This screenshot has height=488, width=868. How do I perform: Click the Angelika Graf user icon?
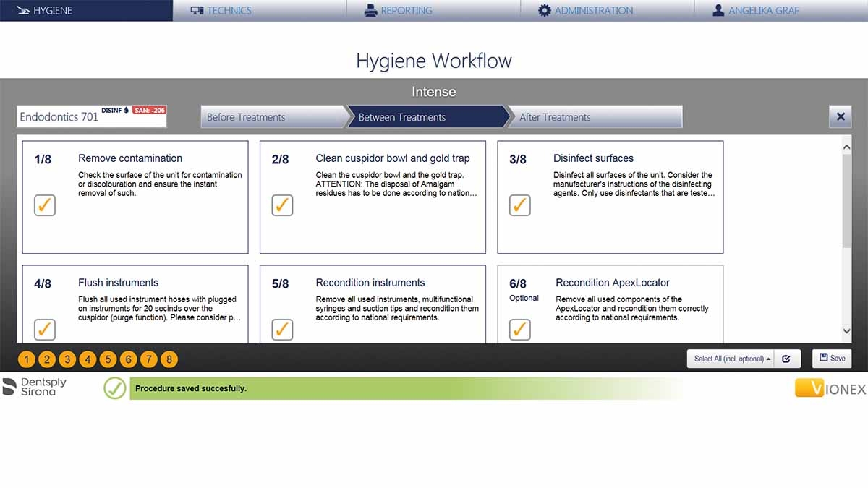coord(718,11)
